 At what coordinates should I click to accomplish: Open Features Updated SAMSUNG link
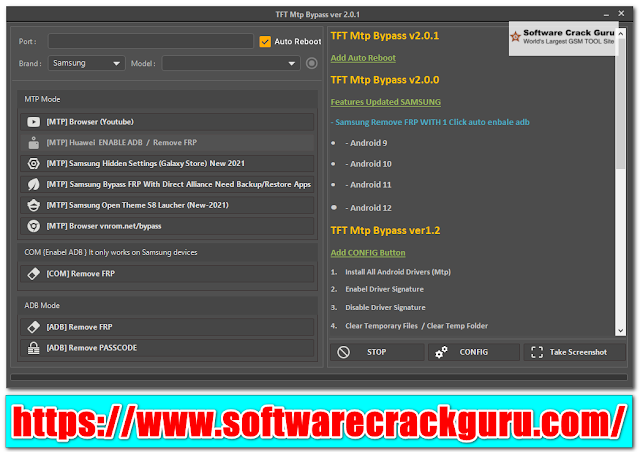[386, 102]
